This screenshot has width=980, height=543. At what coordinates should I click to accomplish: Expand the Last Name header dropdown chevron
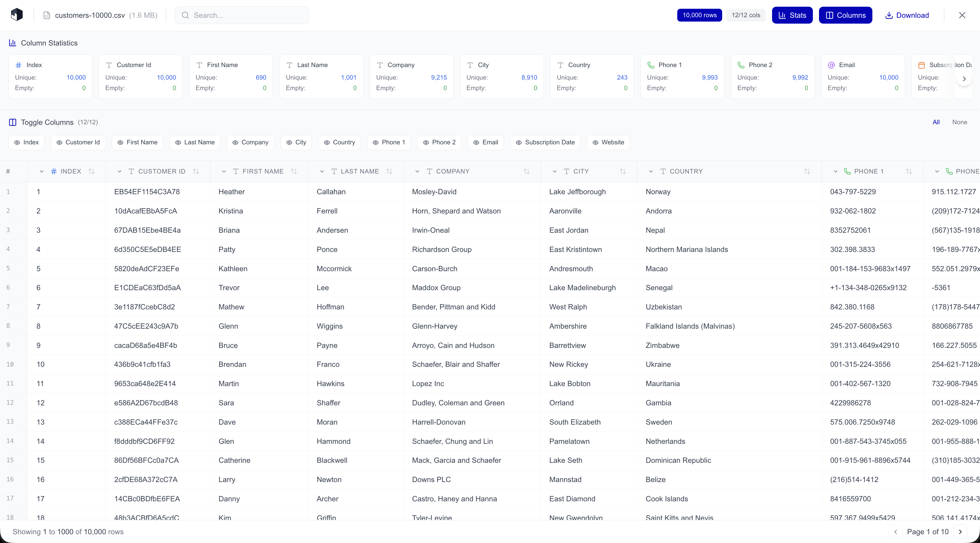322,171
